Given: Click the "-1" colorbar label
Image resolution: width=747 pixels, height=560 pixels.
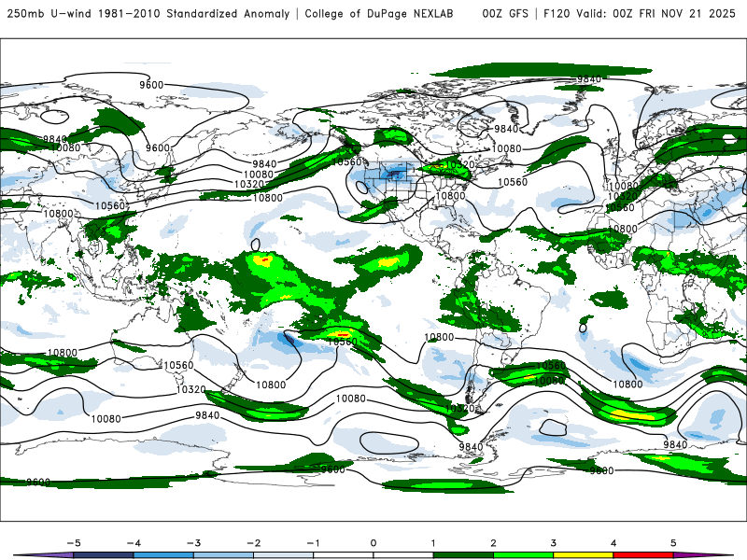Looking at the screenshot, I should 313,543.
